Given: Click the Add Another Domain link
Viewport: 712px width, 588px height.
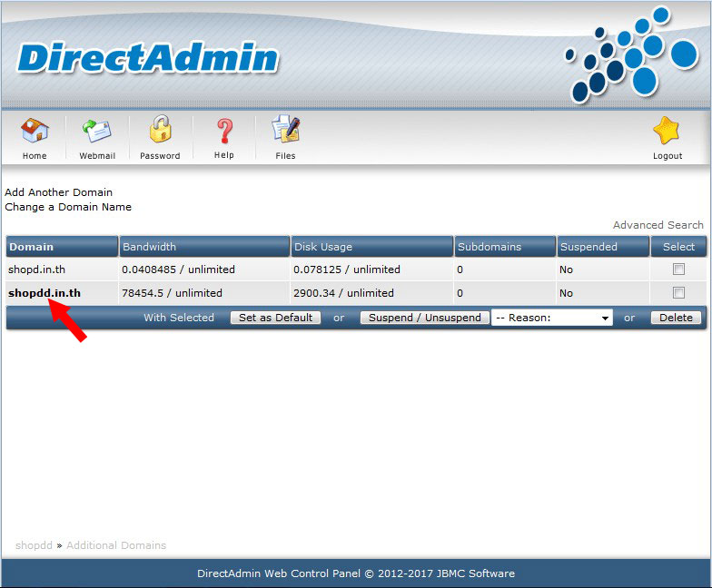Looking at the screenshot, I should [59, 192].
